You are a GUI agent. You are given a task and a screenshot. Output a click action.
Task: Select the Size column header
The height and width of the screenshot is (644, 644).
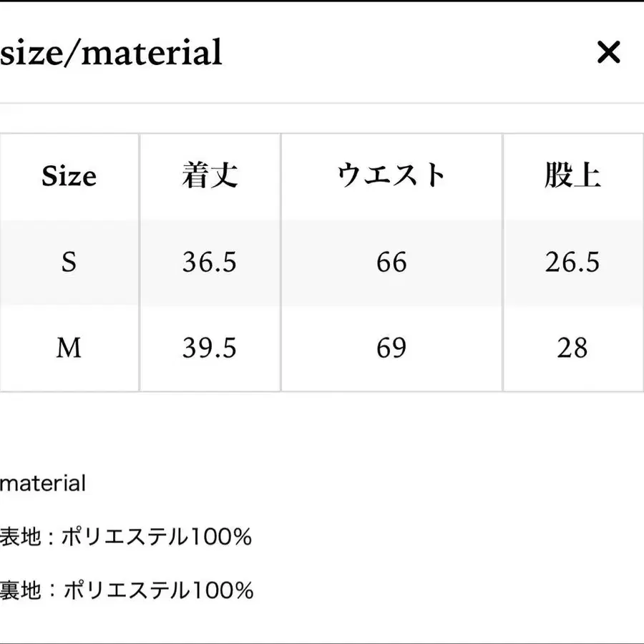pyautogui.click(x=69, y=176)
